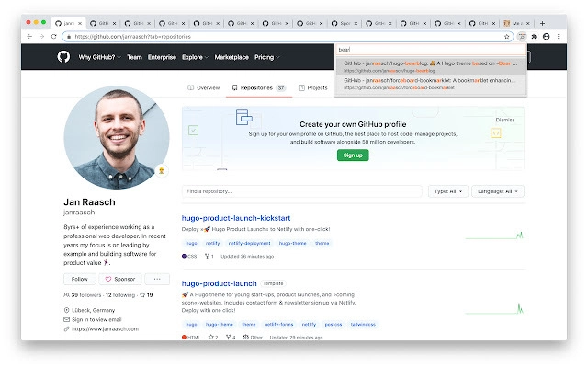The height and width of the screenshot is (368, 588).
Task: Click the postcss topic tag
Action: tap(334, 325)
